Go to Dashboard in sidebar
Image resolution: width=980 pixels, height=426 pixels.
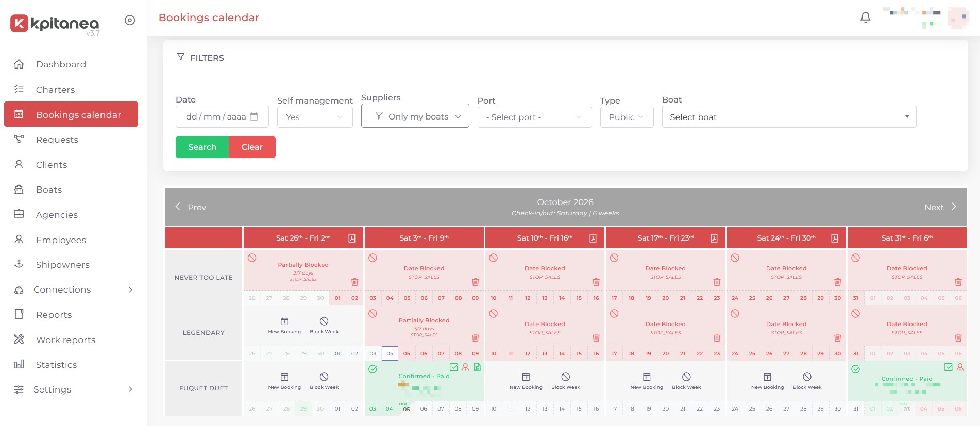point(71,64)
